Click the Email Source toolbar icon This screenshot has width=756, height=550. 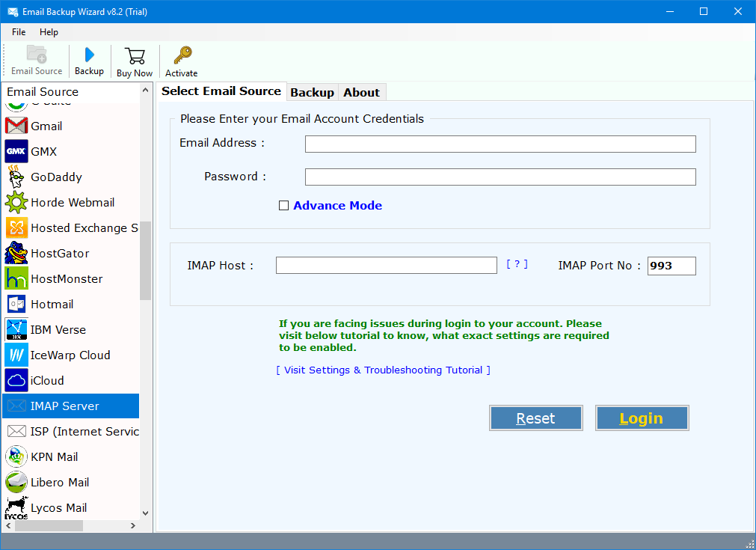point(37,54)
